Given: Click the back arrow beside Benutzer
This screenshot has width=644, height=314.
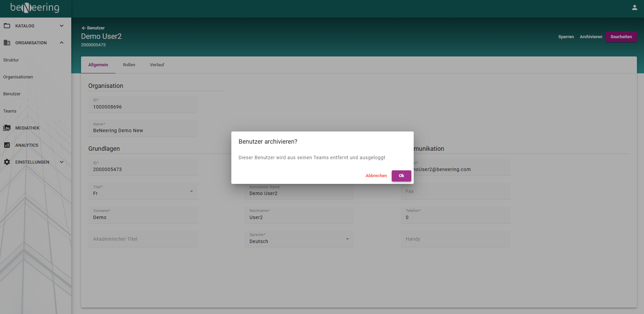Looking at the screenshot, I should pos(83,28).
